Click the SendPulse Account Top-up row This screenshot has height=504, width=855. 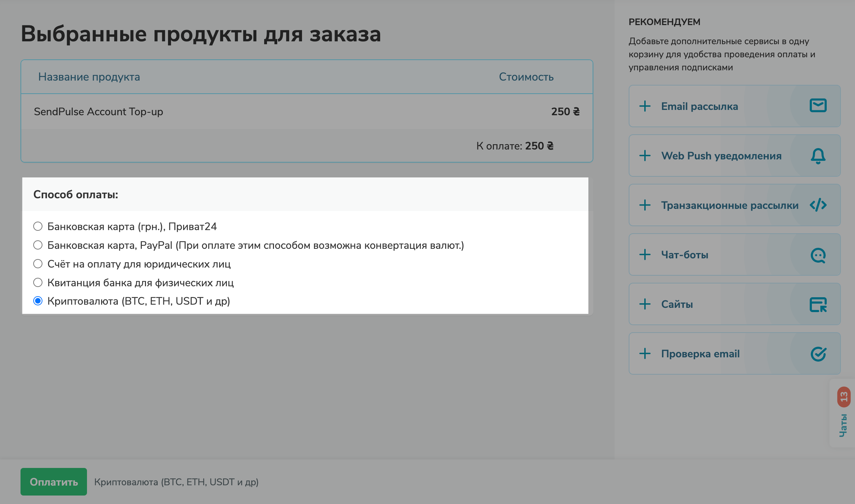(98, 112)
